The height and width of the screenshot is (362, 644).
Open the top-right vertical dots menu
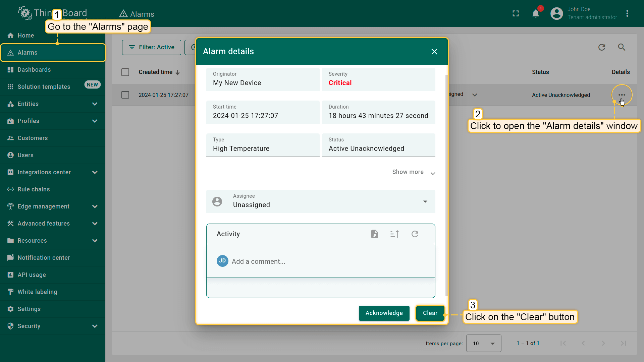pos(627,14)
